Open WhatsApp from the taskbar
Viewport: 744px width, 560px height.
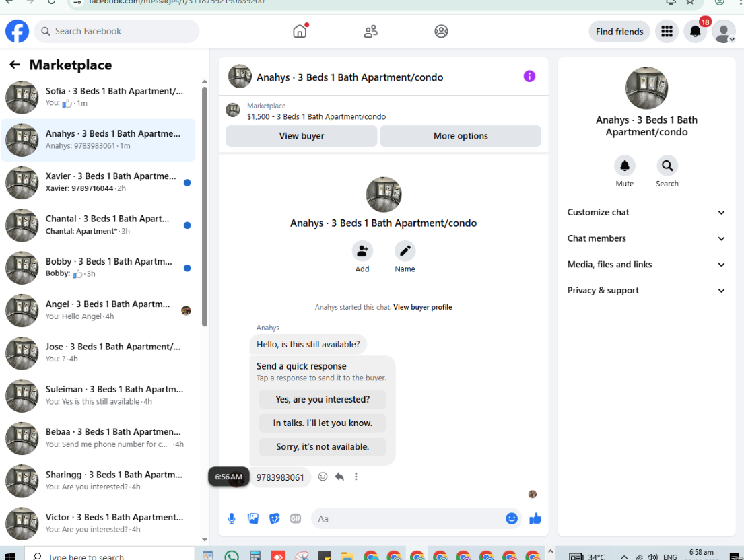pos(232,556)
